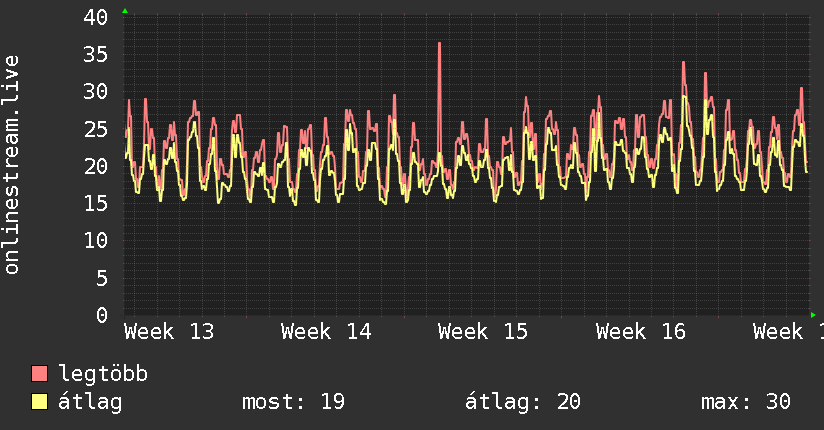Click the y-axis label '40'
This screenshot has width=824, height=430.
point(95,17)
